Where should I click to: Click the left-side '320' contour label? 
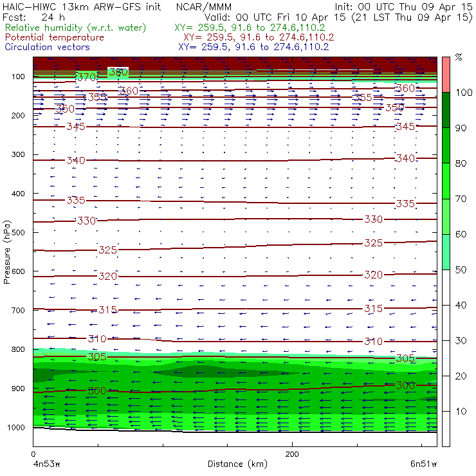(108, 276)
